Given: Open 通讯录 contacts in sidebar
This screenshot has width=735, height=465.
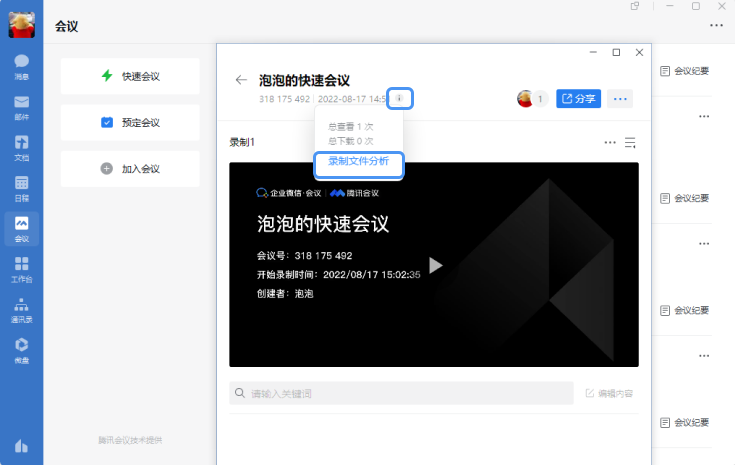Looking at the screenshot, I should click(x=21, y=309).
